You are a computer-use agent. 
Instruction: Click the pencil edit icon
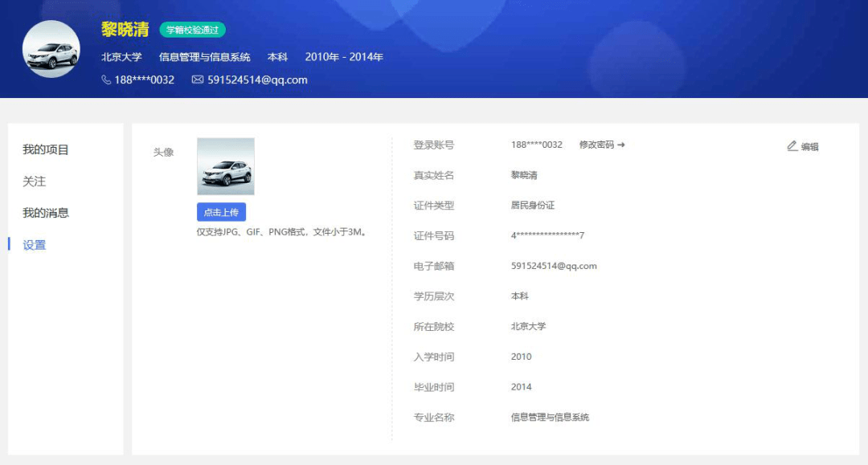pos(792,146)
